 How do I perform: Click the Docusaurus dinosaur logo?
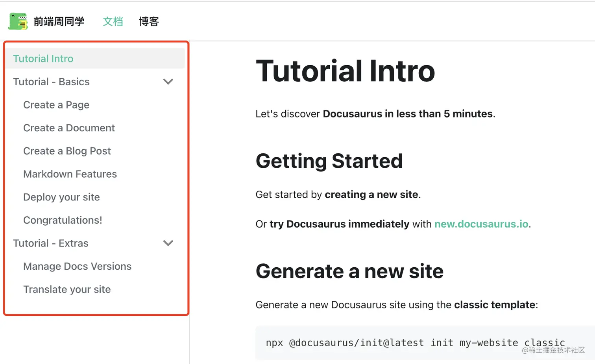coord(18,21)
